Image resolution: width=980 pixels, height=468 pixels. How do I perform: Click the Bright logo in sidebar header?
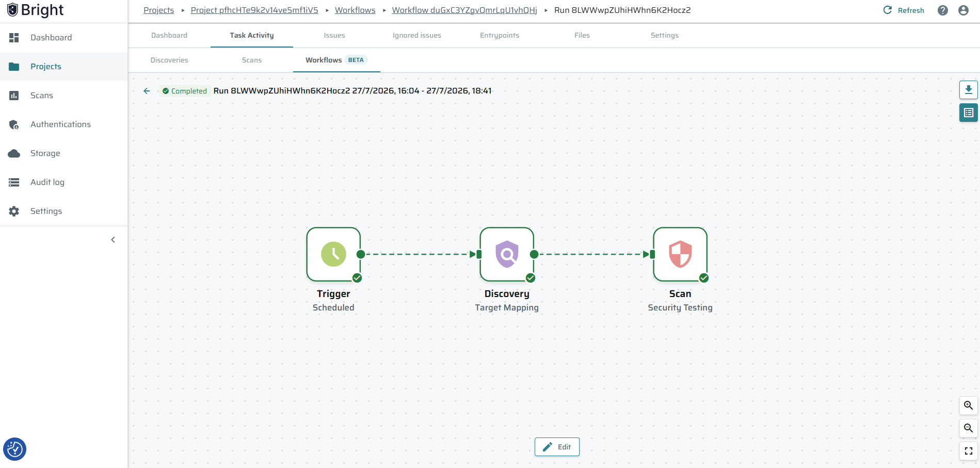tap(35, 10)
